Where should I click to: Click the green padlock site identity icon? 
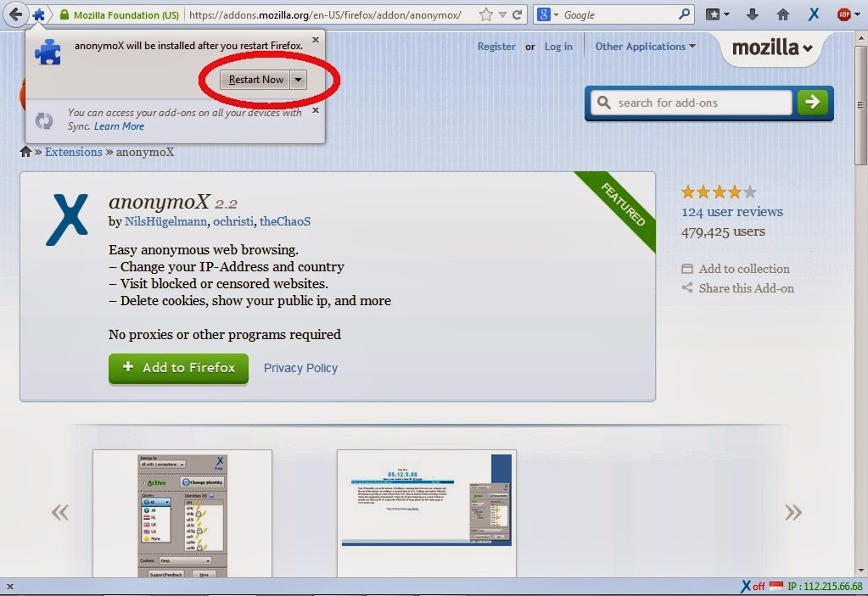(x=64, y=15)
